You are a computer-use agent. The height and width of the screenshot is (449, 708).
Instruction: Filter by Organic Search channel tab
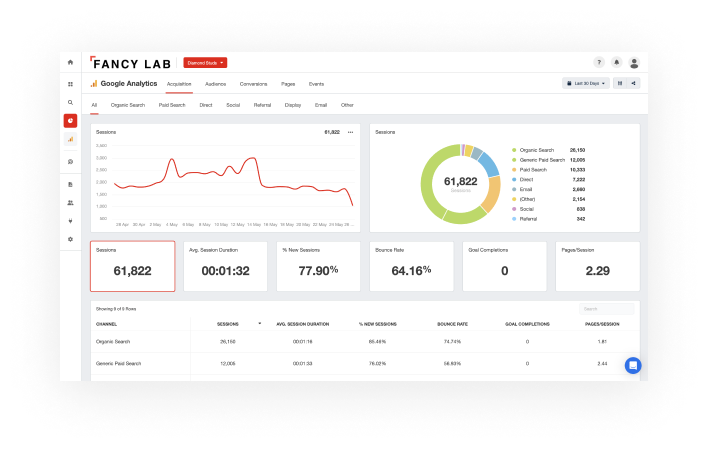[128, 105]
